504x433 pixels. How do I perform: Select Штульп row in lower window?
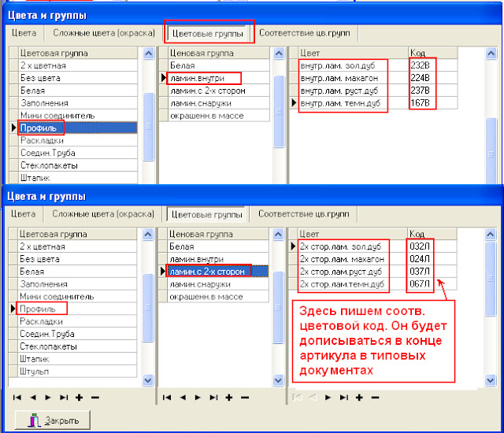[77, 372]
